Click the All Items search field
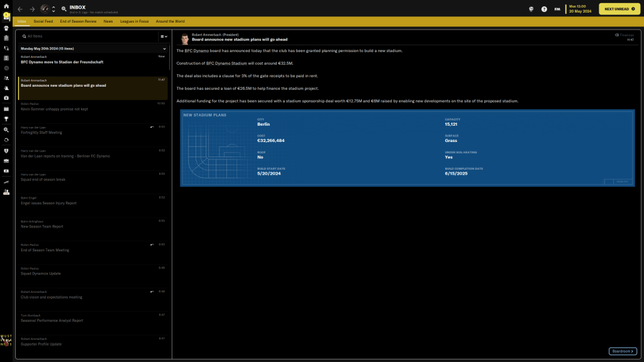 pyautogui.click(x=88, y=36)
